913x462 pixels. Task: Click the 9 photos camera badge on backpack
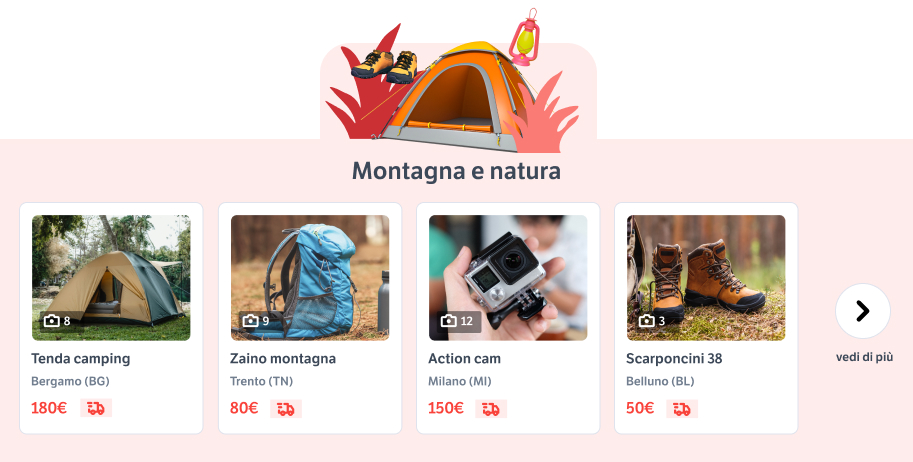coord(256,321)
